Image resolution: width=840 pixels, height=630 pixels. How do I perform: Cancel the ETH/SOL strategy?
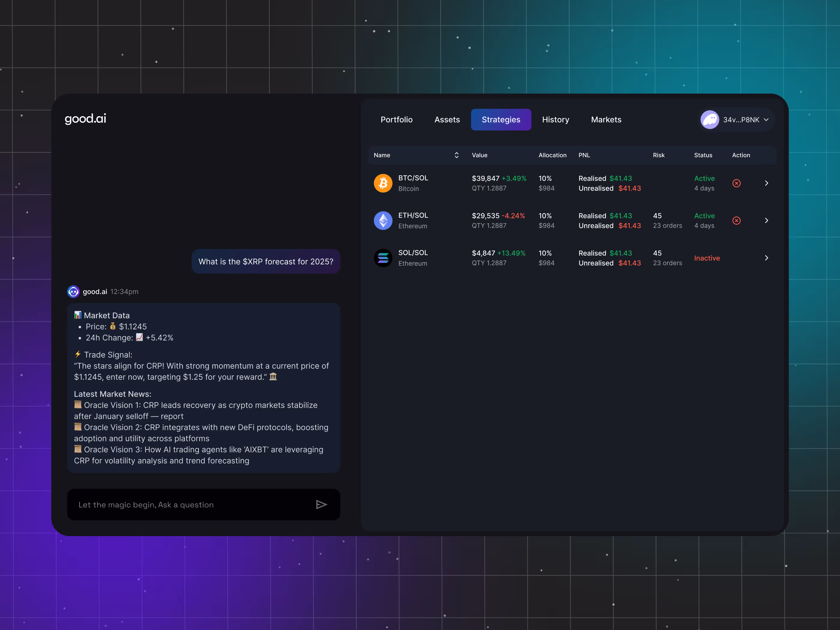tap(736, 220)
